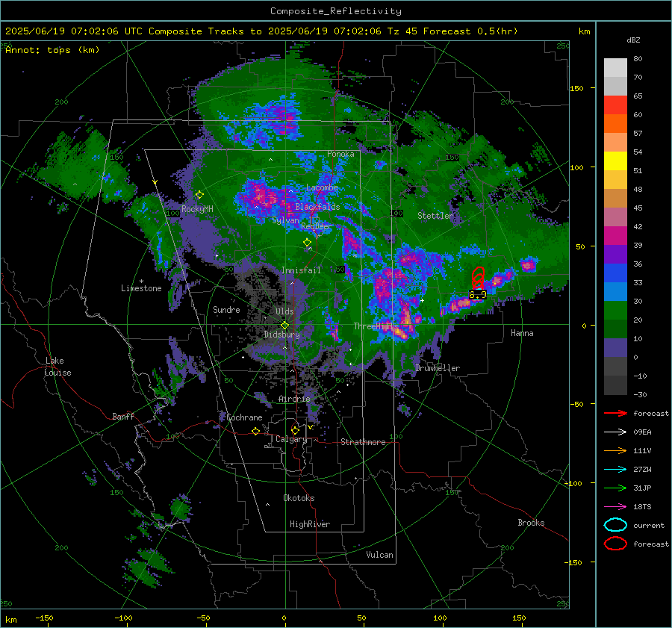Click the Brooks label
The image size is (672, 628).
pyautogui.click(x=531, y=522)
